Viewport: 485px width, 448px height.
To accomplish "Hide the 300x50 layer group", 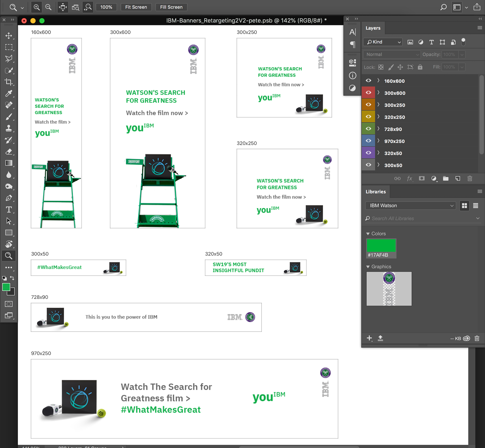I will 369,165.
